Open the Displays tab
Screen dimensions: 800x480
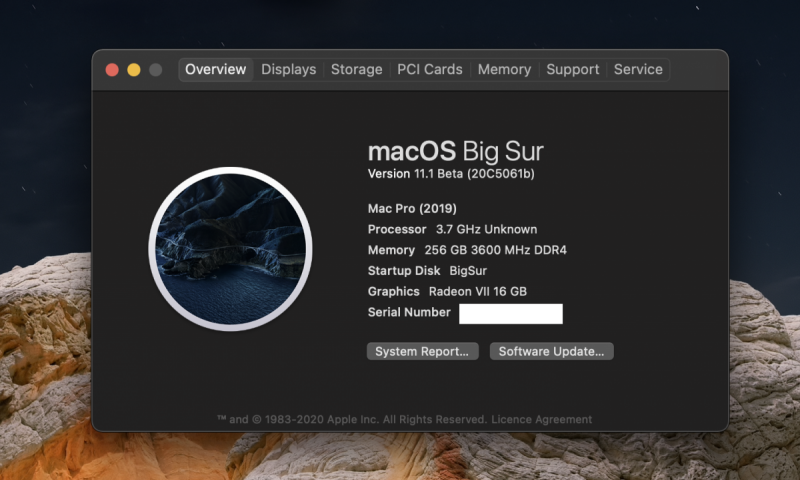(x=288, y=69)
